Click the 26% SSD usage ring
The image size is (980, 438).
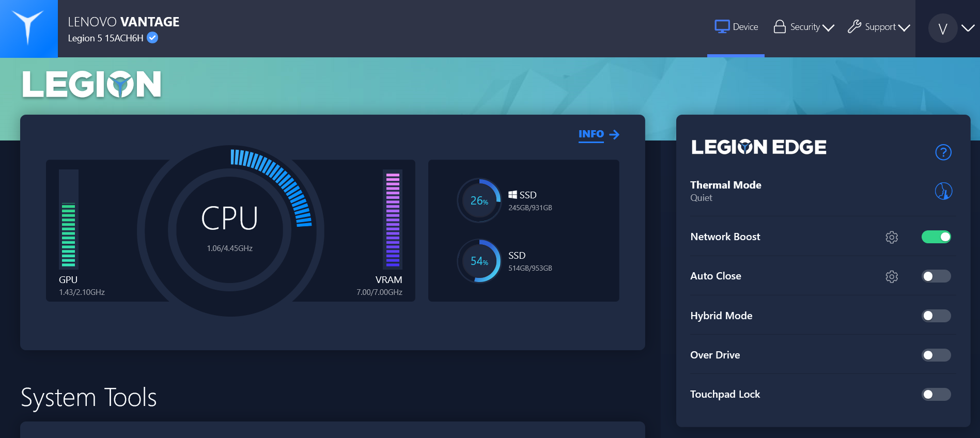[x=479, y=200]
